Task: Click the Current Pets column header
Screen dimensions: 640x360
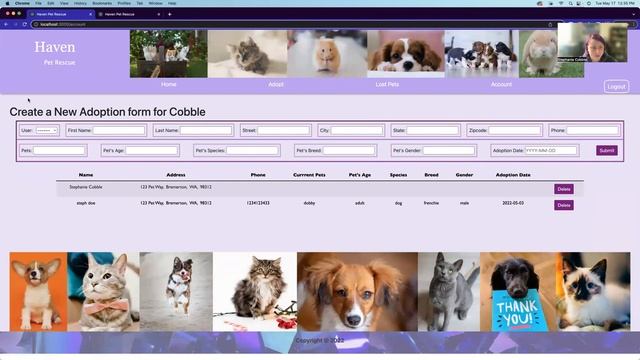Action: (x=309, y=175)
